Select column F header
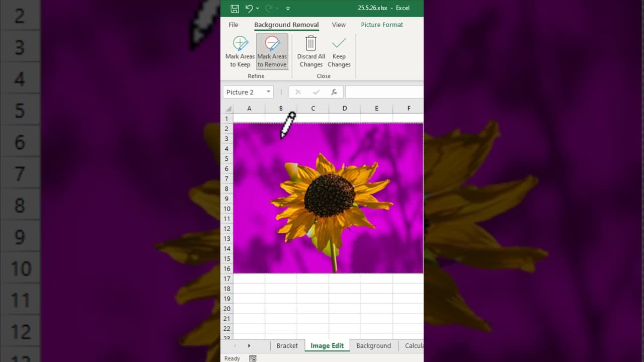Screen dimensions: 644x362 click(x=409, y=108)
